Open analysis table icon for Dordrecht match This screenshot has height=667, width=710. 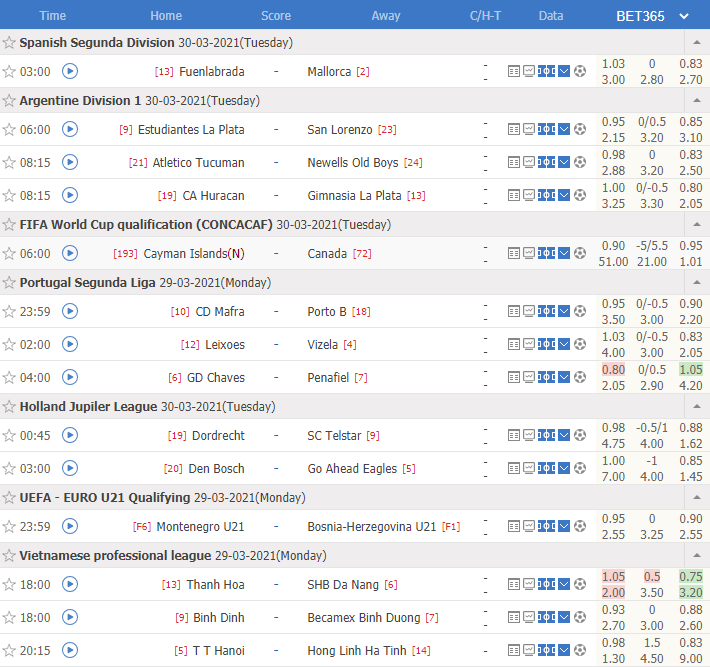click(513, 435)
